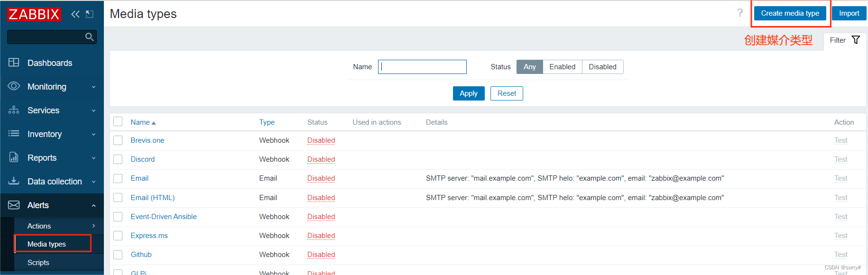Click the Services hierarchy icon
The height and width of the screenshot is (275, 868).
(14, 110)
